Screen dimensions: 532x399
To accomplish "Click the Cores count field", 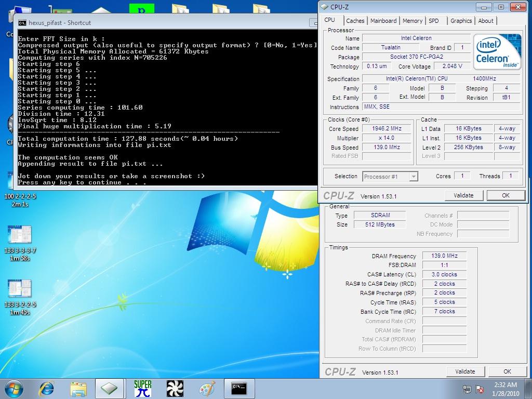I will pos(462,176).
